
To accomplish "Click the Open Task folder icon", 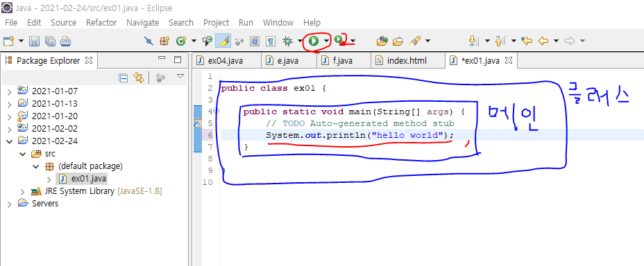I will coord(398,41).
